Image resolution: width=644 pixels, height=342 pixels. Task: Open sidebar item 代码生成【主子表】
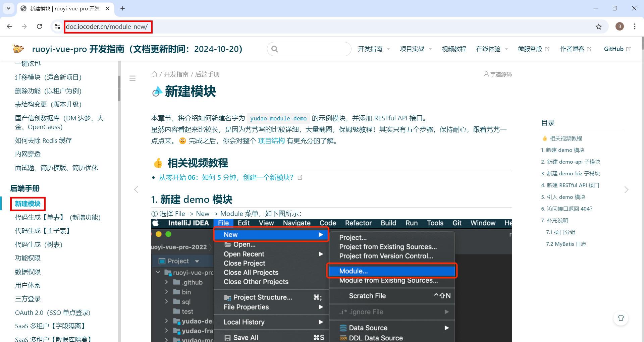(x=44, y=231)
